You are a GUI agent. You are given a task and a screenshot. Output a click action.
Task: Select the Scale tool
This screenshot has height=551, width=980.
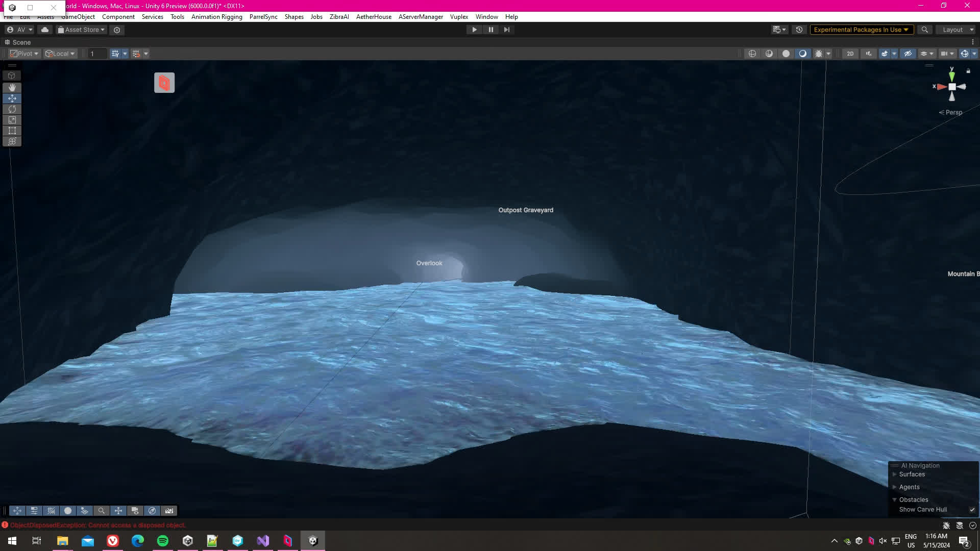[x=12, y=120]
